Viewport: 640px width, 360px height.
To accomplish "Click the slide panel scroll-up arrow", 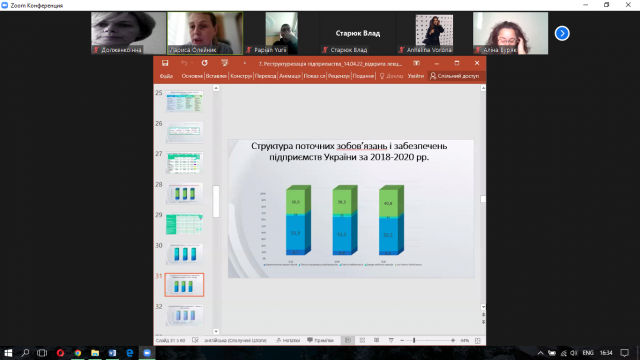I will point(216,88).
